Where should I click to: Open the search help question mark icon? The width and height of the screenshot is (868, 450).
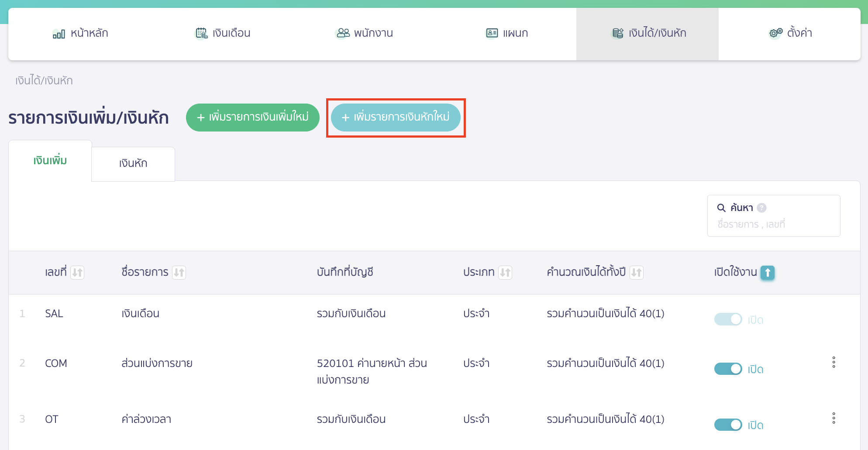762,208
